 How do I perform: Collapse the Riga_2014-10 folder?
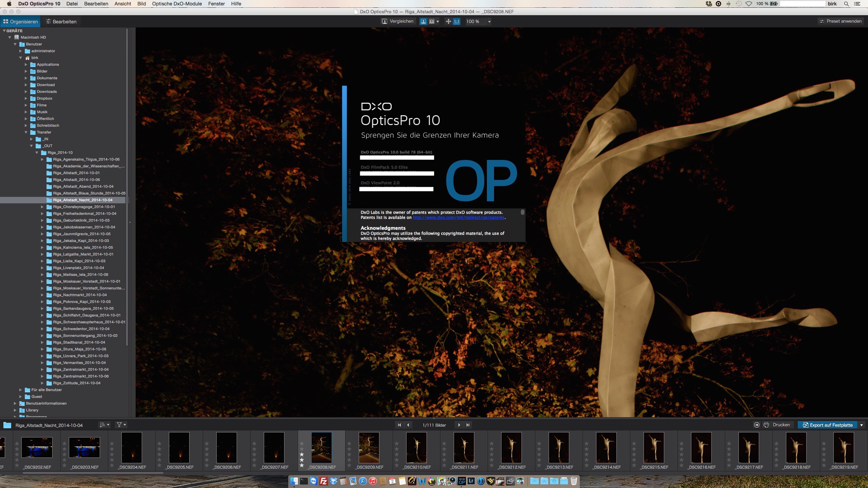[x=37, y=152]
